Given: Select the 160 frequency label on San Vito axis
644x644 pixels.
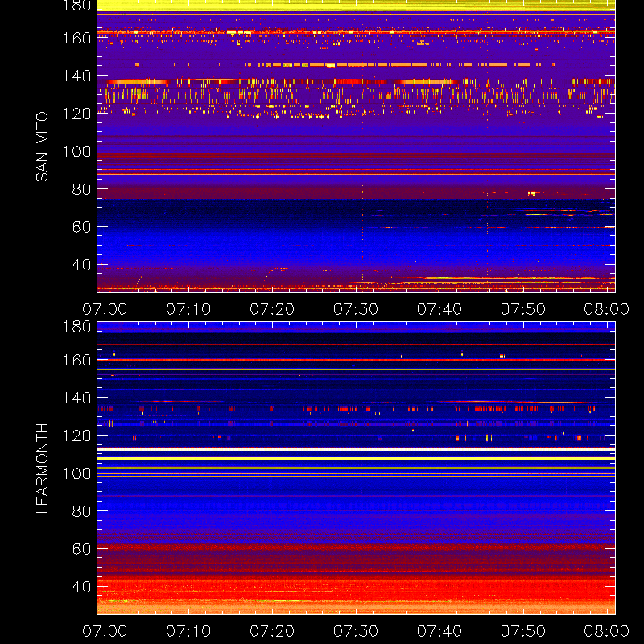Looking at the screenshot, I should pos(76,38).
